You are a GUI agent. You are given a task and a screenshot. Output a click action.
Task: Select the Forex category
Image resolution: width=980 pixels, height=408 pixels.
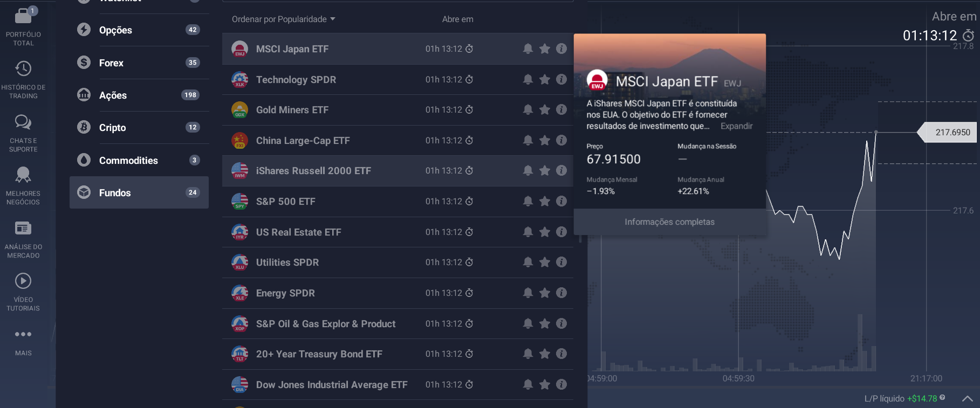coord(139,63)
